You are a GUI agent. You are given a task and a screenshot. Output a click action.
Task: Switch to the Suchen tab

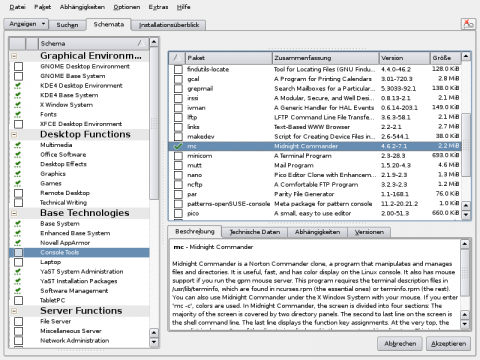click(67, 25)
